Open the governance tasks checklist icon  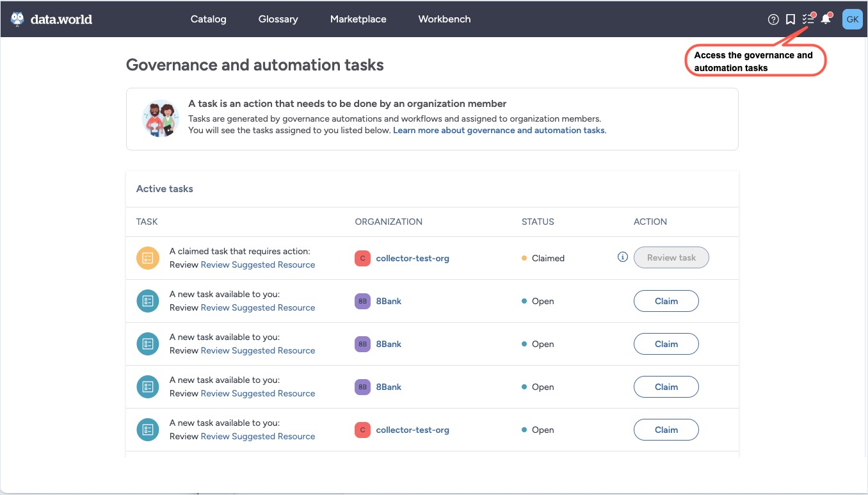coord(808,19)
